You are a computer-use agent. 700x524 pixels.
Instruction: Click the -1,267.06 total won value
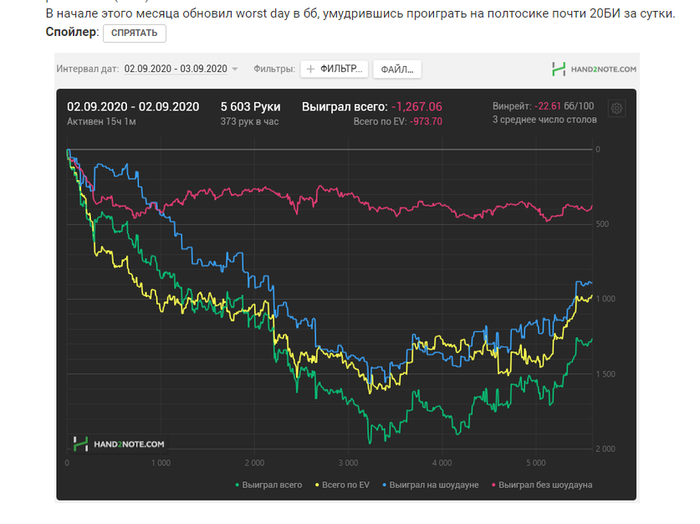pyautogui.click(x=417, y=107)
